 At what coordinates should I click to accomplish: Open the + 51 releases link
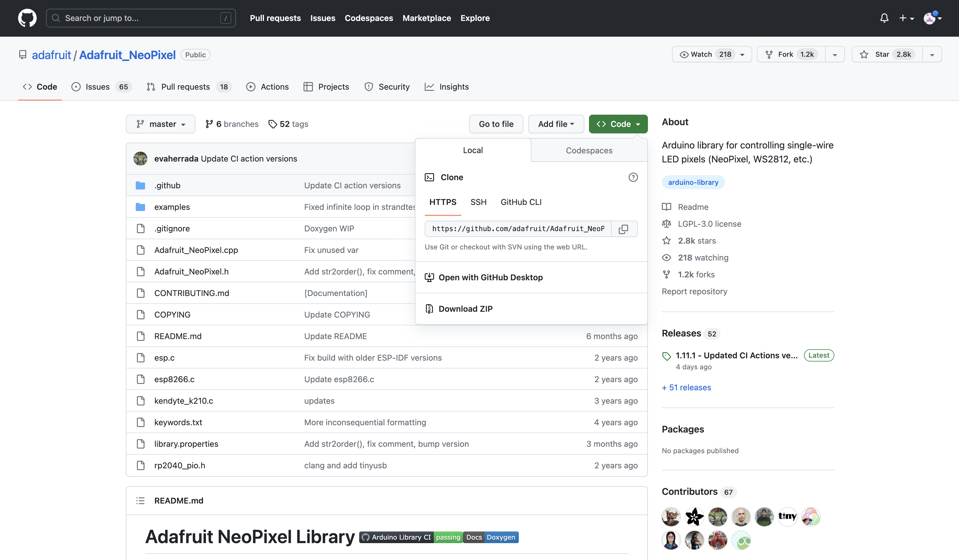pyautogui.click(x=686, y=387)
